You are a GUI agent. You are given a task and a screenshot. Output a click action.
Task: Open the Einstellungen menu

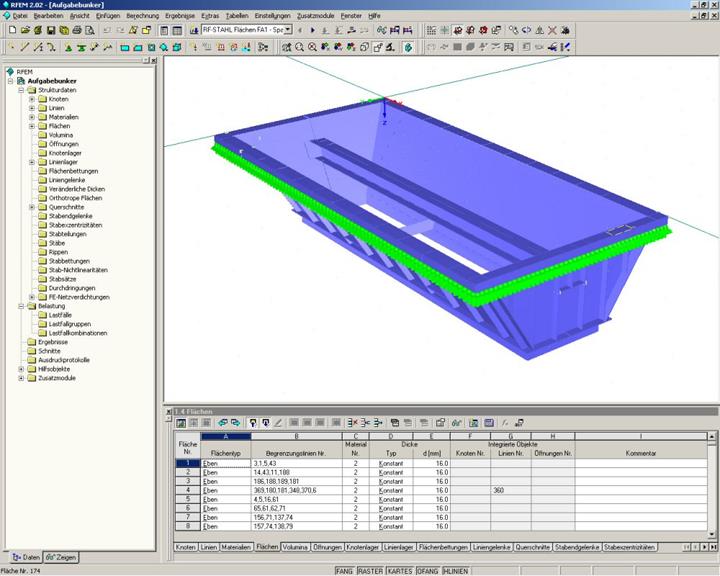point(272,16)
